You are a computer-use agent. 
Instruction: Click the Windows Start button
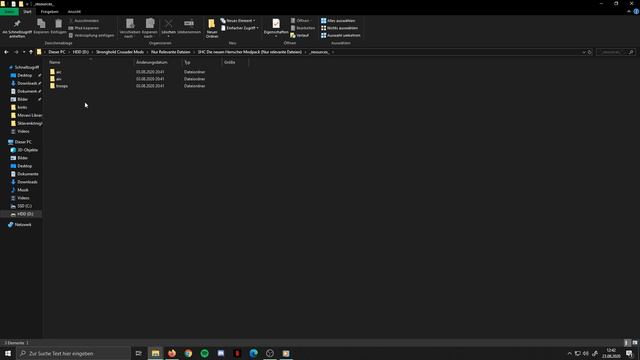coord(8,353)
